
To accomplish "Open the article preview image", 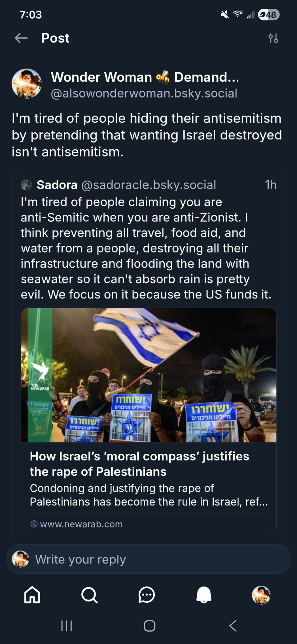I will click(148, 375).
